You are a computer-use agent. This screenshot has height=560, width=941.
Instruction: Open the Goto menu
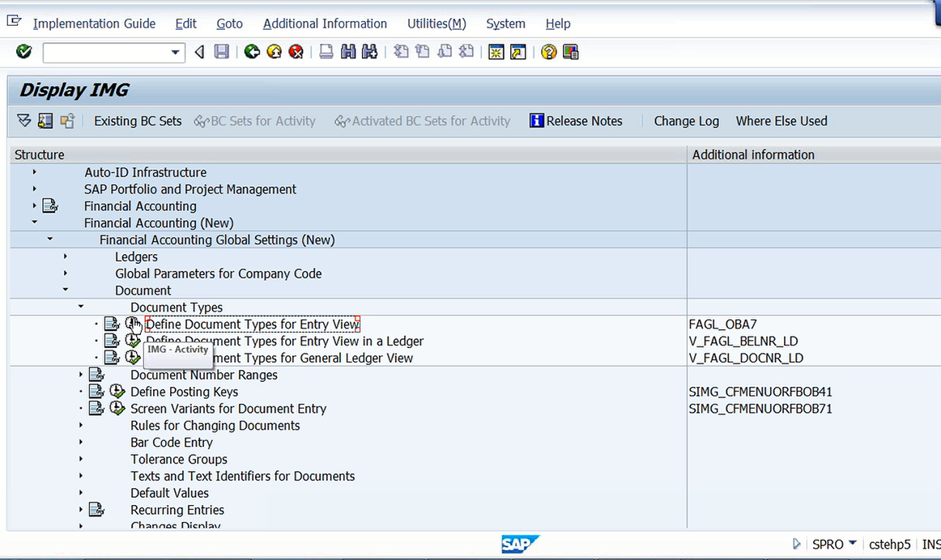tap(229, 23)
